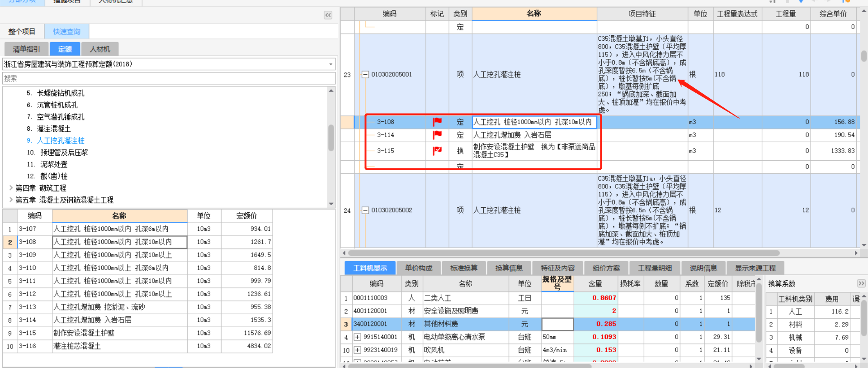Click the 搜索 input field
The width and height of the screenshot is (868, 368).
point(169,78)
